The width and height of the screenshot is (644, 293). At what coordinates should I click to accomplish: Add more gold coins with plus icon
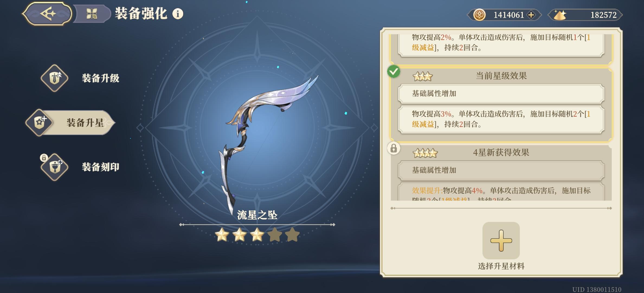tap(531, 15)
